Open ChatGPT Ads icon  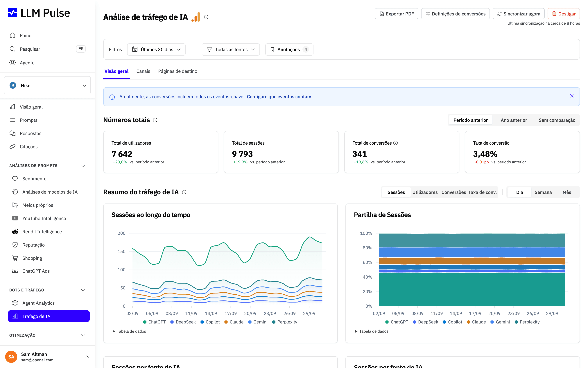(15, 271)
